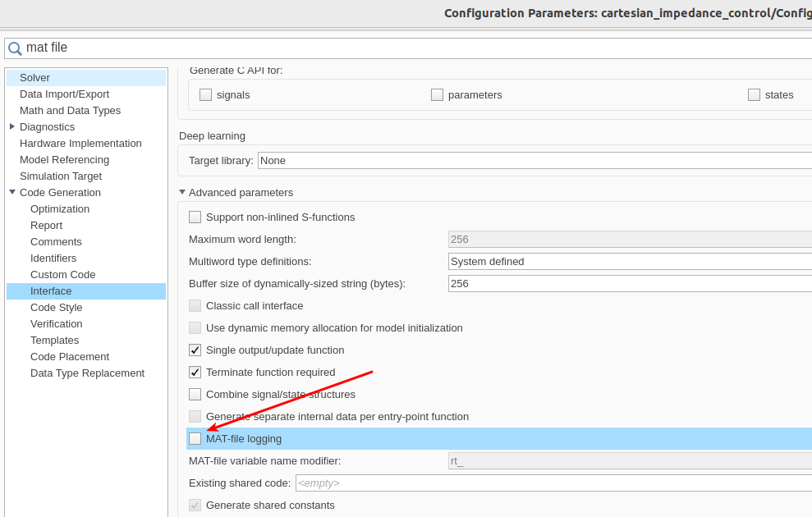812x517 pixels.
Task: Tick the parameters C API checkbox
Action: (x=437, y=95)
